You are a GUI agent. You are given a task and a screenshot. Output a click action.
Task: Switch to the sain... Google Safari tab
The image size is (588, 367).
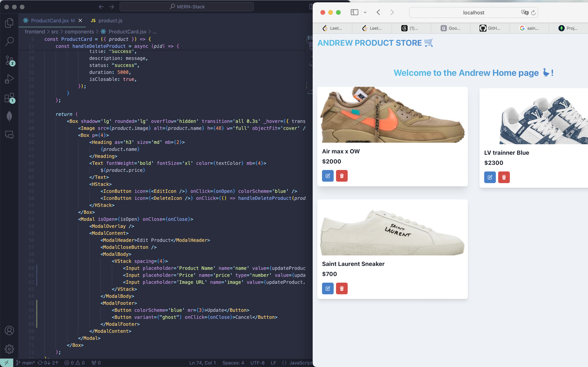click(x=529, y=28)
